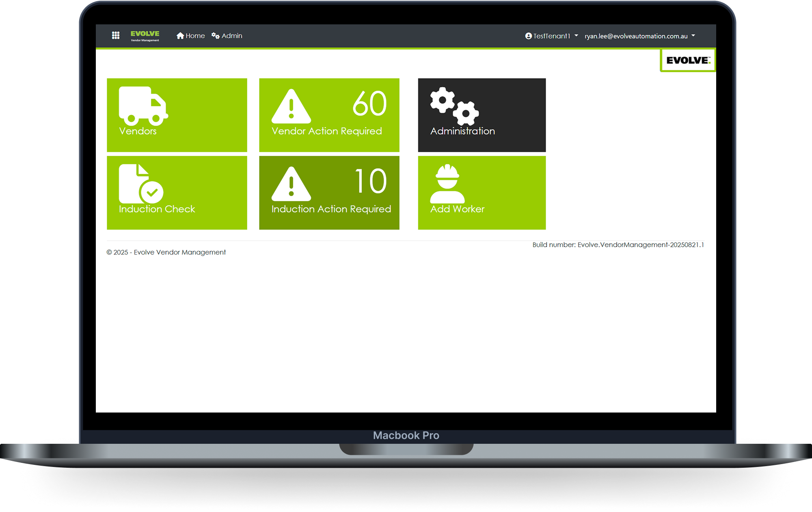The height and width of the screenshot is (512, 812).
Task: Open the app grid launcher icon
Action: coord(116,36)
